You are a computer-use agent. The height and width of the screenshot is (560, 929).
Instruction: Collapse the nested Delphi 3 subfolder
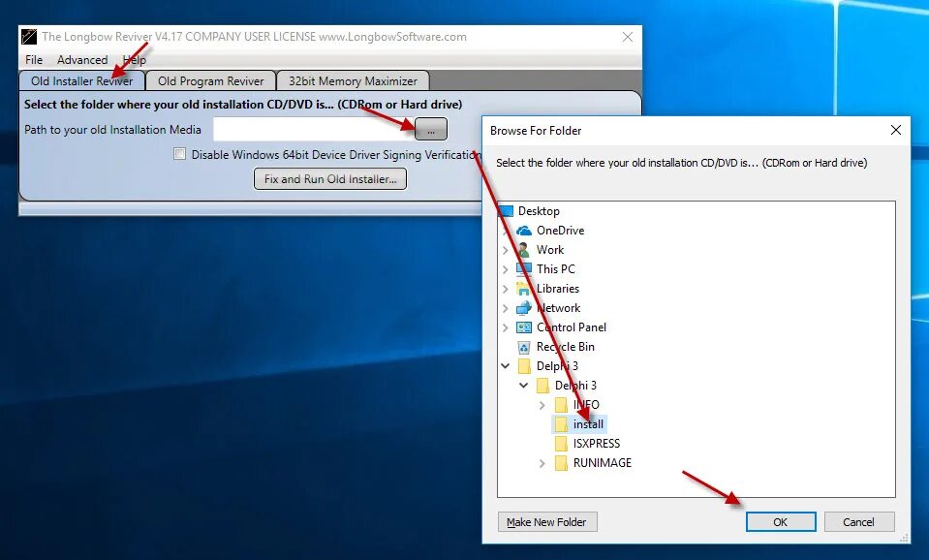524,386
